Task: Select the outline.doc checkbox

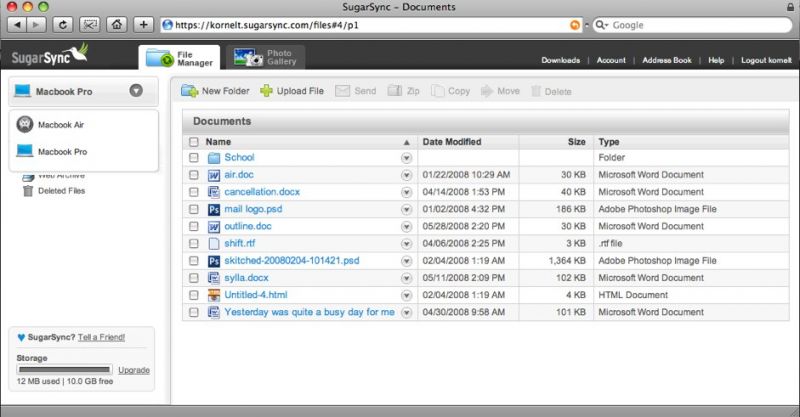Action: 194,226
